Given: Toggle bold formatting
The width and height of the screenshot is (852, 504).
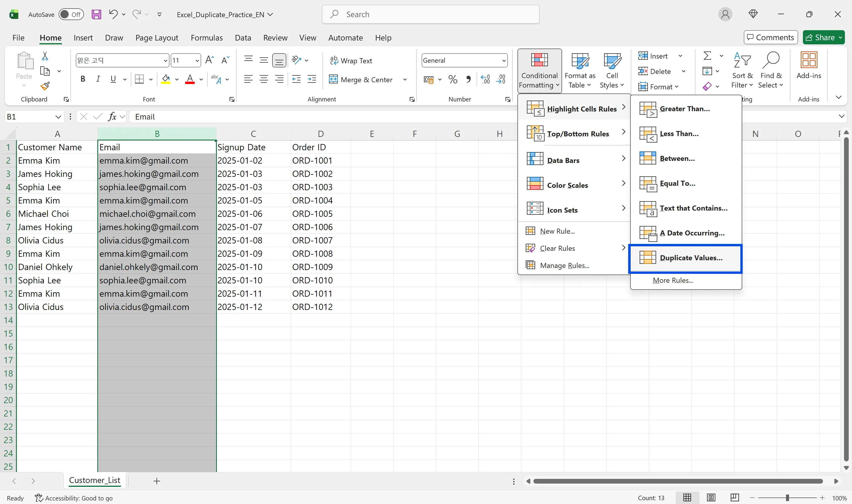Looking at the screenshot, I should coord(83,79).
